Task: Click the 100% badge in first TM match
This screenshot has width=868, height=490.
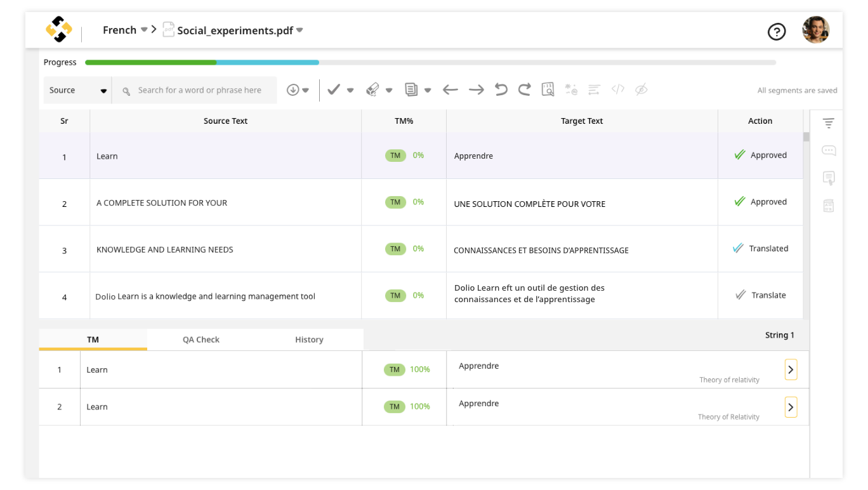Action: 420,369
